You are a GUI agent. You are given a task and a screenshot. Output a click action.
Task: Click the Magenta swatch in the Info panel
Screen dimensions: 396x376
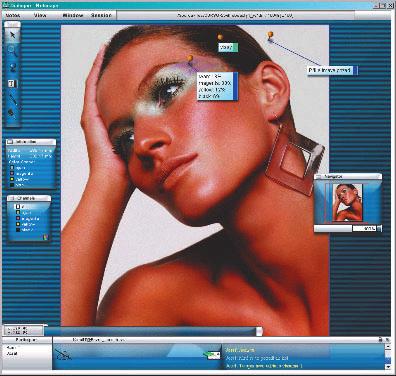click(x=12, y=173)
